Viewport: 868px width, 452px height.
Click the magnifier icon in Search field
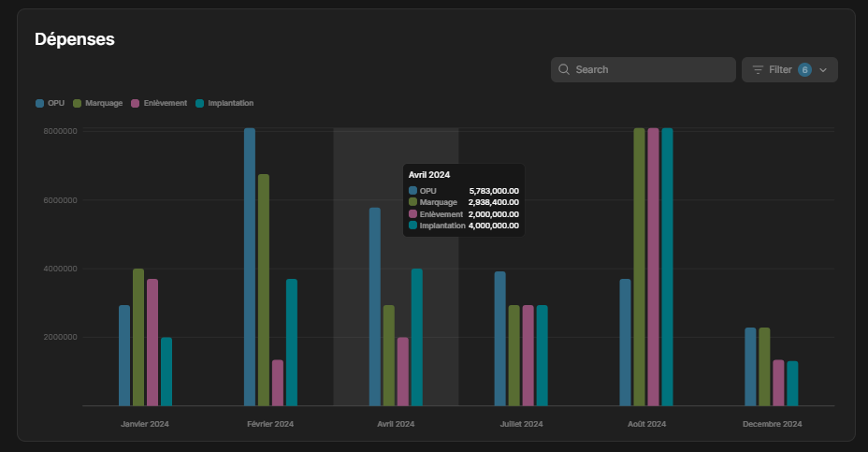563,69
